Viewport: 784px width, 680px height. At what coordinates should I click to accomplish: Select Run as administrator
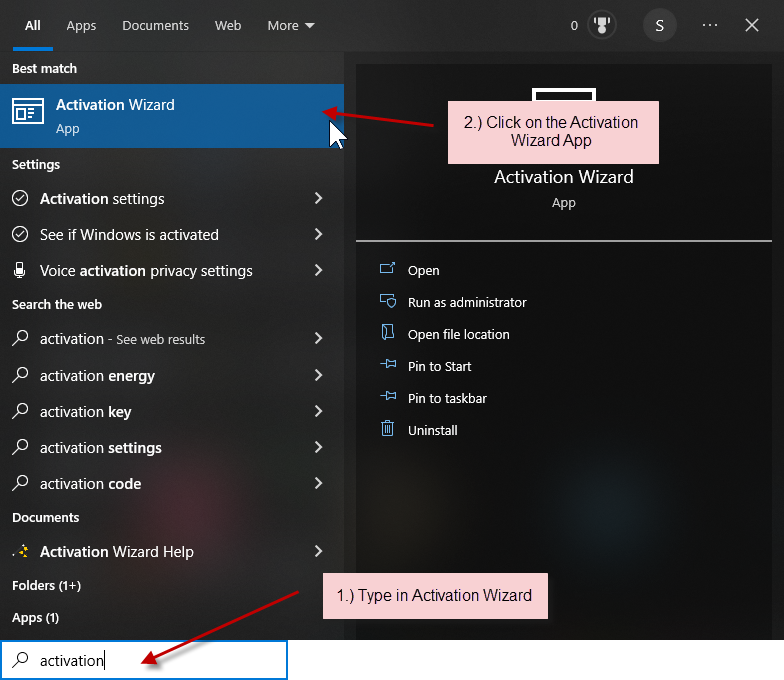(467, 302)
